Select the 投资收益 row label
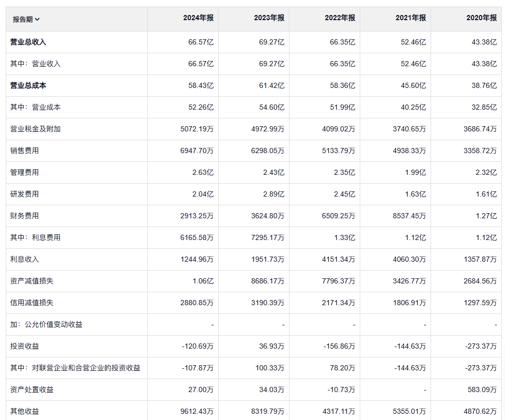The height and width of the screenshot is (420, 505). 24,346
